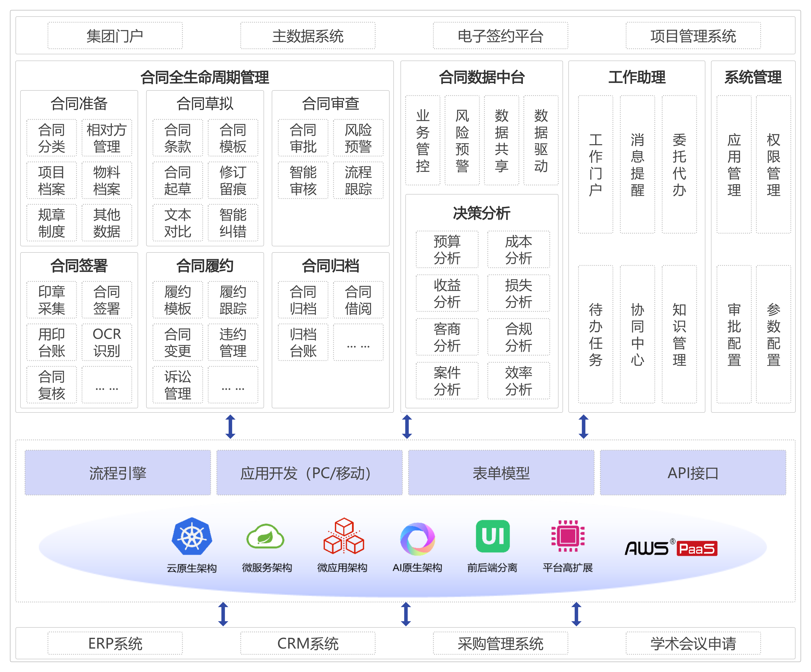Select the 物料档案 module
The height and width of the screenshot is (672, 811).
click(x=107, y=180)
